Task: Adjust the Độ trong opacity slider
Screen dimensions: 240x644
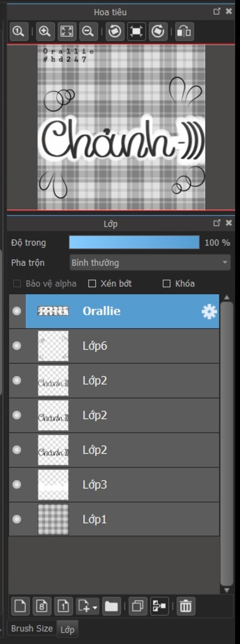Action: pyautogui.click(x=134, y=242)
